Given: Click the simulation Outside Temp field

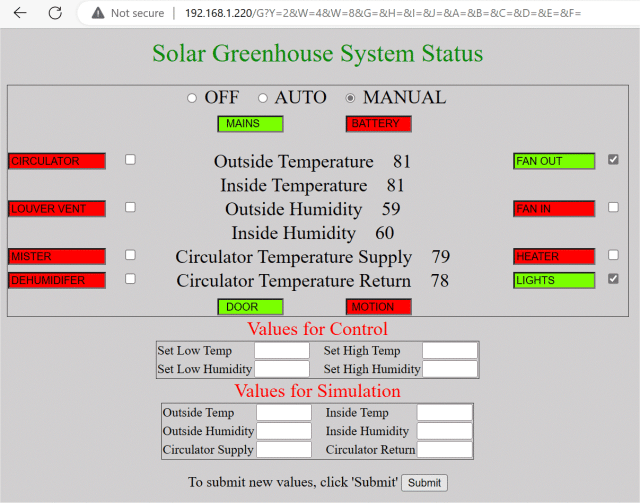Looking at the screenshot, I should 284,412.
